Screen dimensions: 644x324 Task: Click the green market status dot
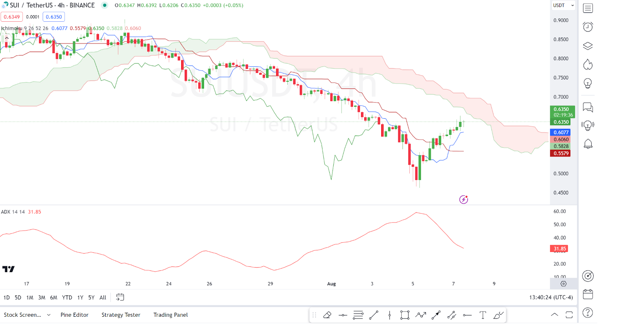[104, 5]
